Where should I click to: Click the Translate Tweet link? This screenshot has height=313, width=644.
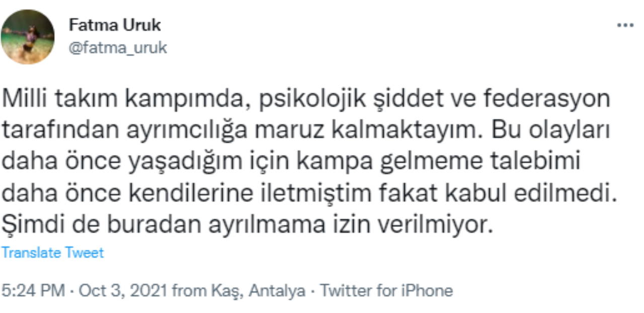(52, 252)
